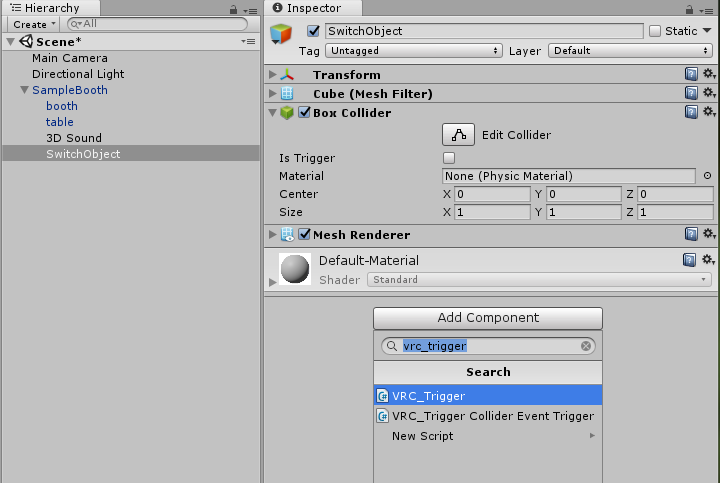The width and height of the screenshot is (720, 483).
Task: Open Transform component help icon
Action: 690,75
